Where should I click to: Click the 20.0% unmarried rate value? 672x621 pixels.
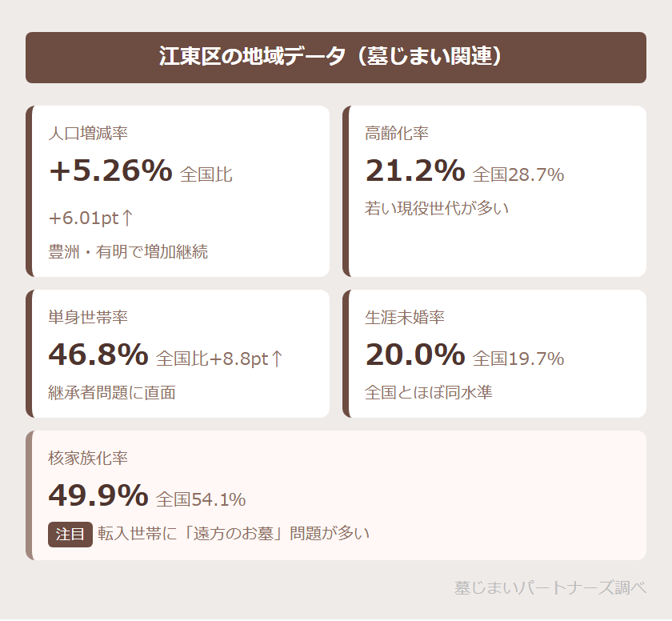point(414,355)
